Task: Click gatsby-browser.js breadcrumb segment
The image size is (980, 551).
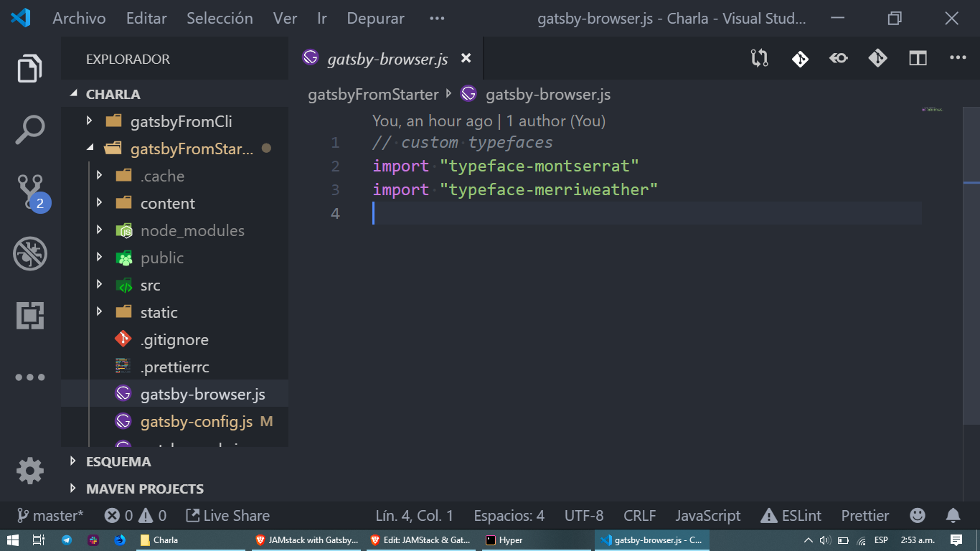Action: tap(536, 94)
